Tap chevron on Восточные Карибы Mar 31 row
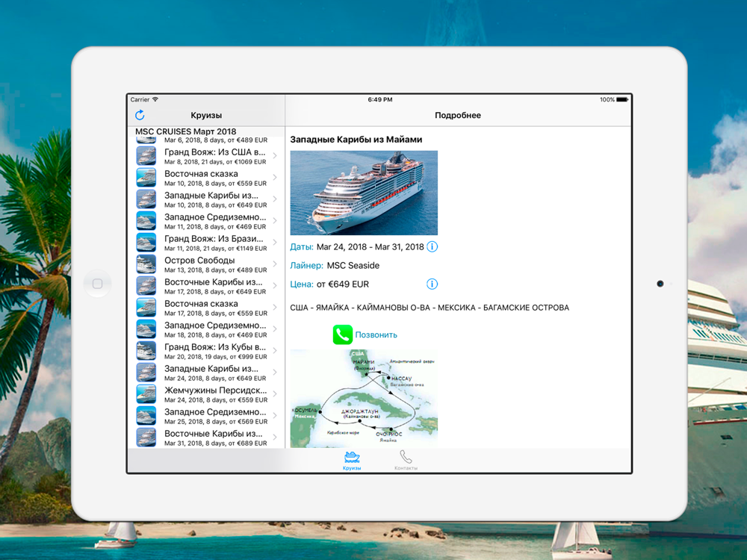Screen dimensions: 747x560 point(275,437)
